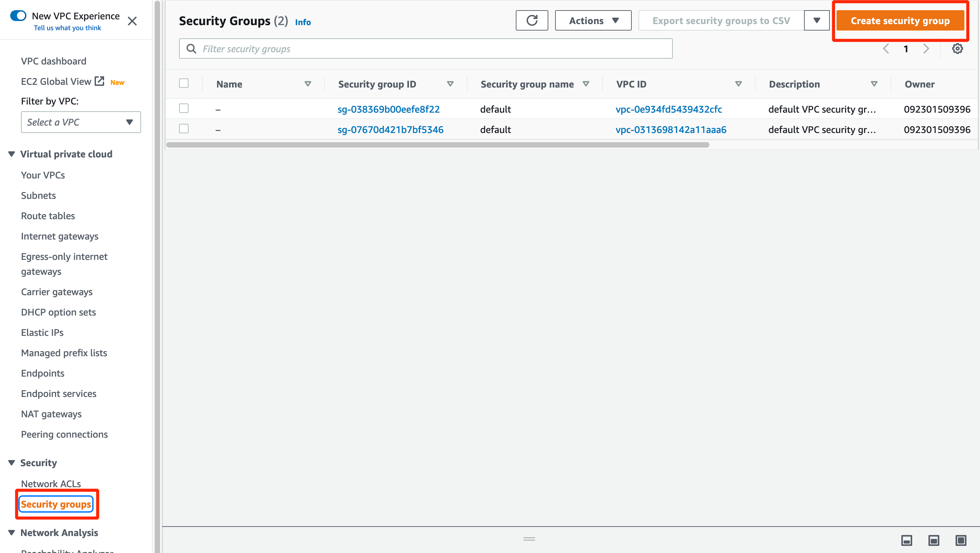980x553 pixels.
Task: Open security group sg-07670d421b7bf5346
Action: [390, 129]
